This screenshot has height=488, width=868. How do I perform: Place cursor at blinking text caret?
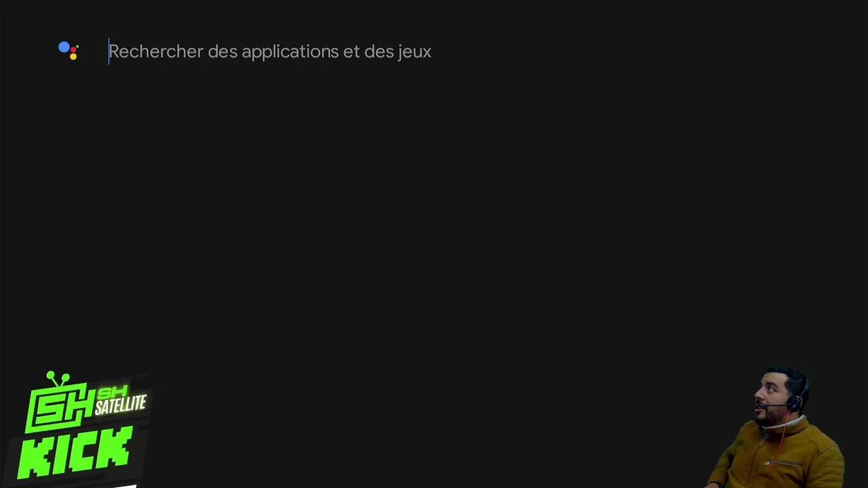coord(108,52)
